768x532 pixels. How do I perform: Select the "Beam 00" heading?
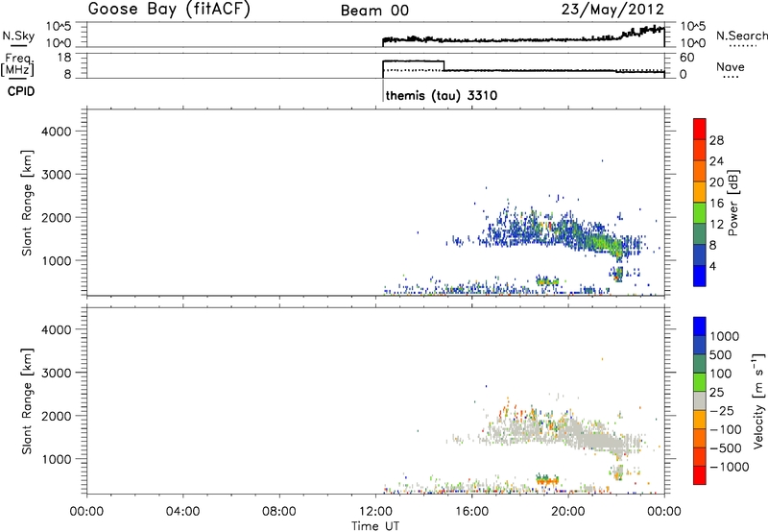pyautogui.click(x=374, y=11)
